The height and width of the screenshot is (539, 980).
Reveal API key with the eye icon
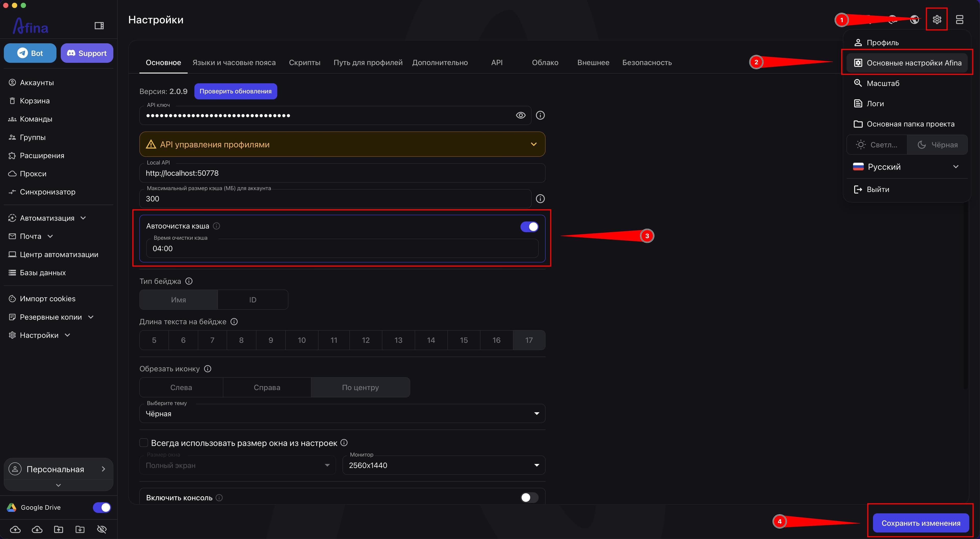point(520,115)
